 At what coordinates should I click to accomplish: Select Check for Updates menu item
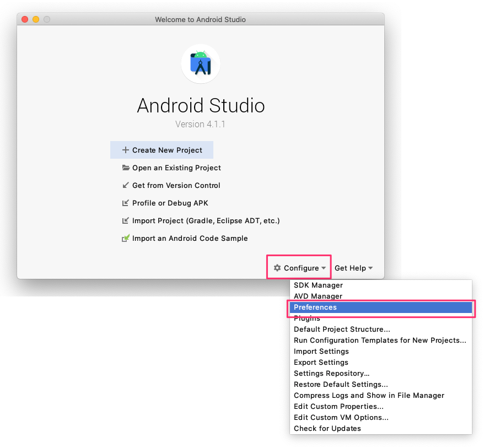click(x=381, y=428)
